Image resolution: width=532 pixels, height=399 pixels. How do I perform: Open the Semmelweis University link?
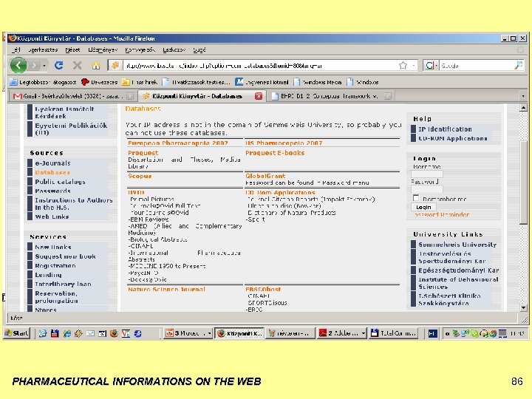click(x=457, y=245)
